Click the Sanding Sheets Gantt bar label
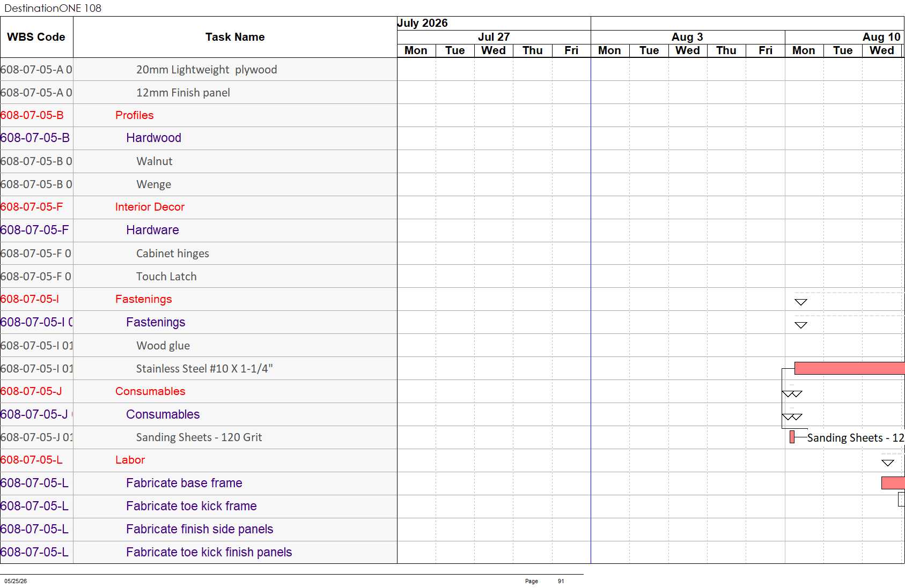905x588 pixels. [x=856, y=438]
